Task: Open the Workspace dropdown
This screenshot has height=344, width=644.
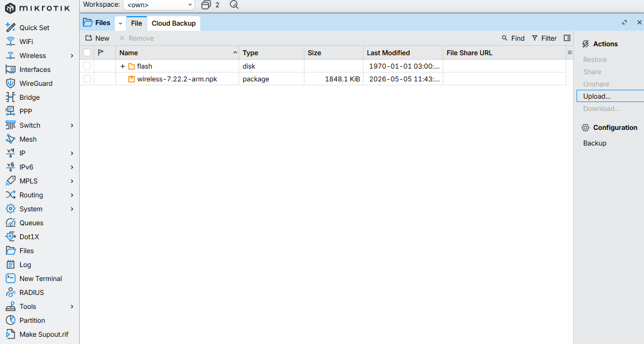Action: tap(158, 5)
